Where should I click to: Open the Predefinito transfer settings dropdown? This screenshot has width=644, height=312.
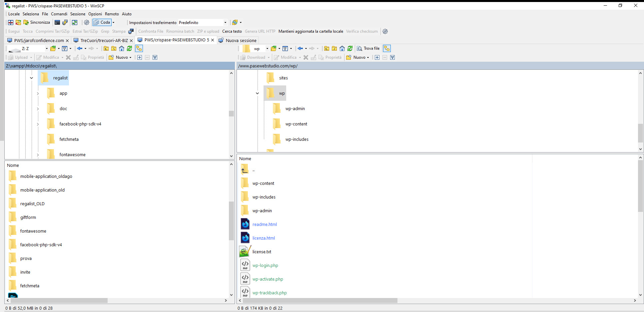pos(225,23)
